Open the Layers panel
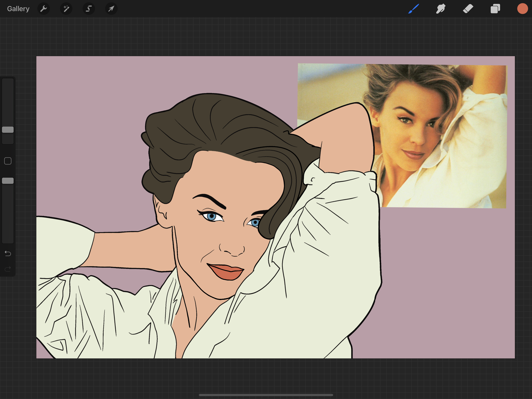 [495, 9]
